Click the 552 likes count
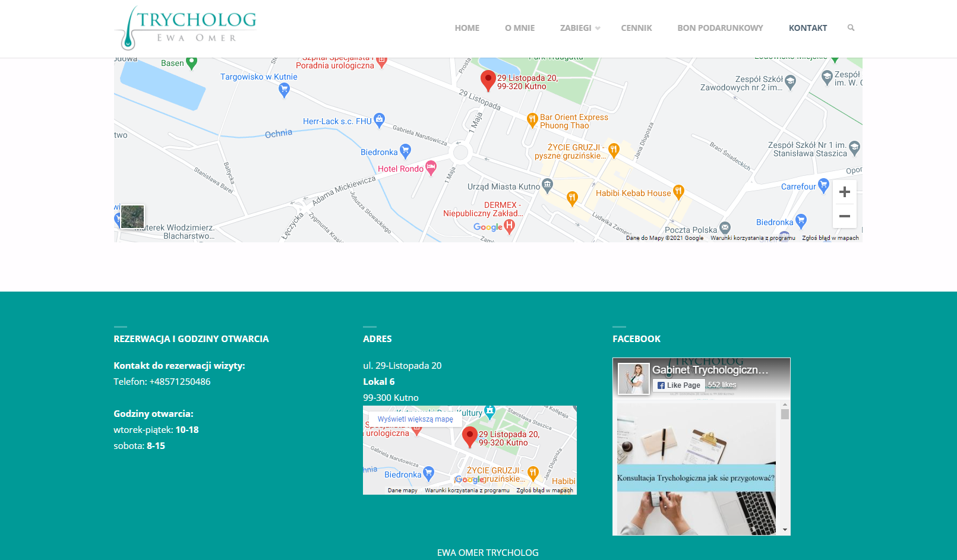 [x=722, y=385]
